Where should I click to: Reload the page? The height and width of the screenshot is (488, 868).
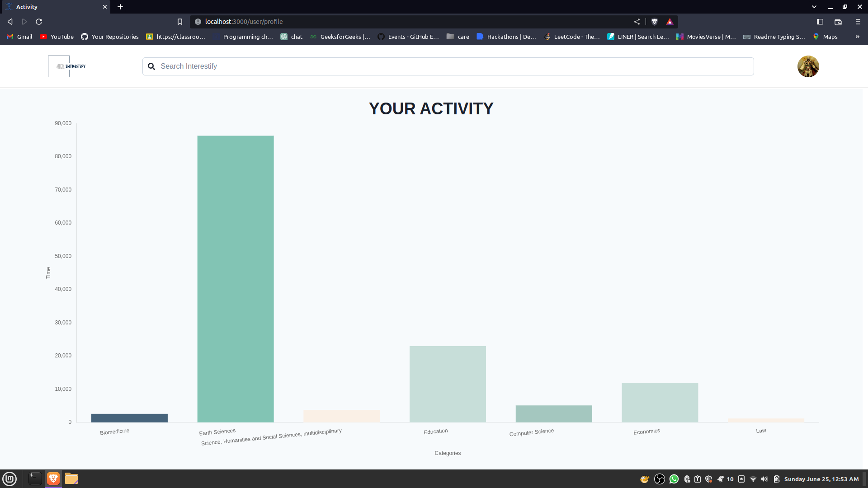click(39, 22)
